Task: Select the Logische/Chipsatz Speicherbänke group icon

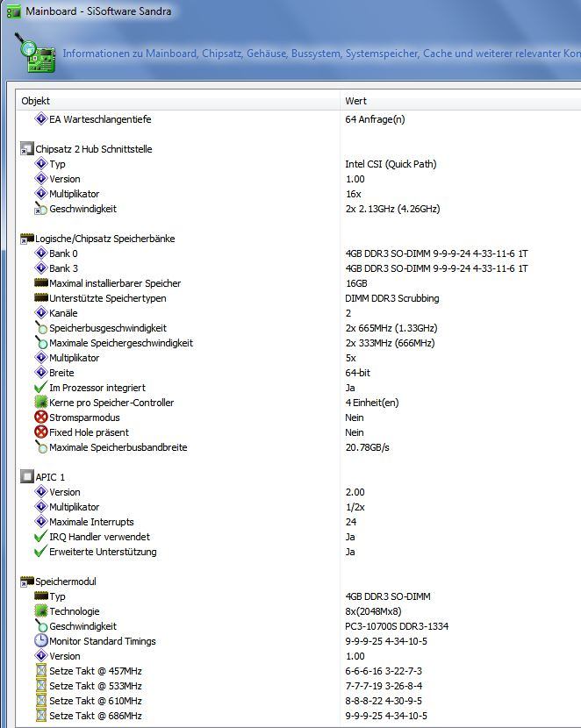Action: coord(27,239)
